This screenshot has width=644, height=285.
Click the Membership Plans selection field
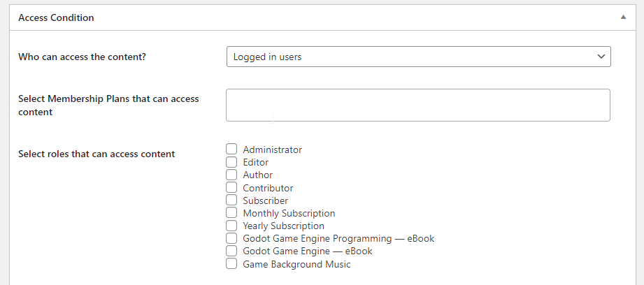[418, 105]
